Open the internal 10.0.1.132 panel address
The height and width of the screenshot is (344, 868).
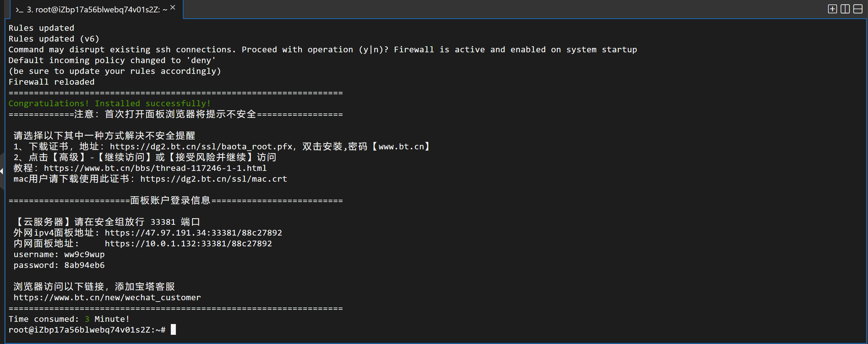(x=188, y=244)
